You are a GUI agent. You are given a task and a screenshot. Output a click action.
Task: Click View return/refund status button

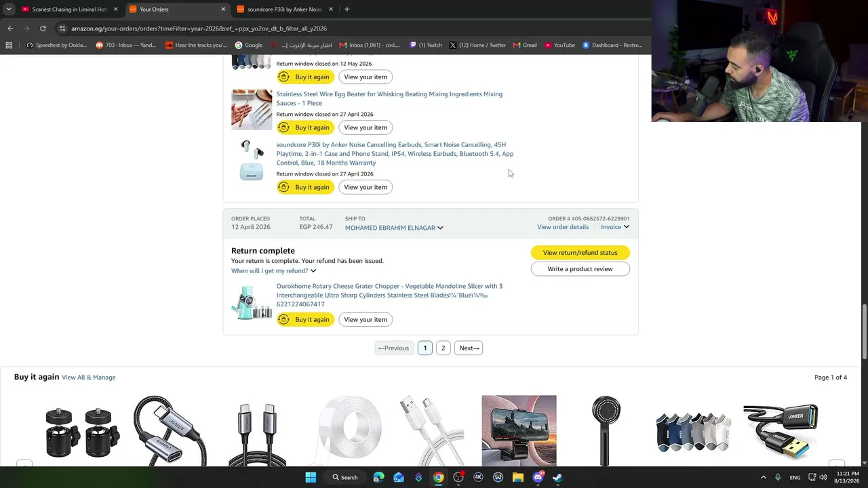click(580, 253)
